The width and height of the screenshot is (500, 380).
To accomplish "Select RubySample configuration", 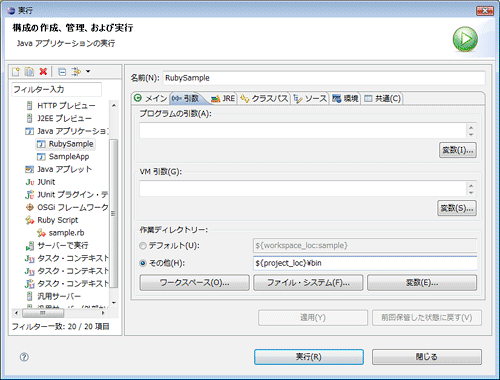I will coord(71,144).
